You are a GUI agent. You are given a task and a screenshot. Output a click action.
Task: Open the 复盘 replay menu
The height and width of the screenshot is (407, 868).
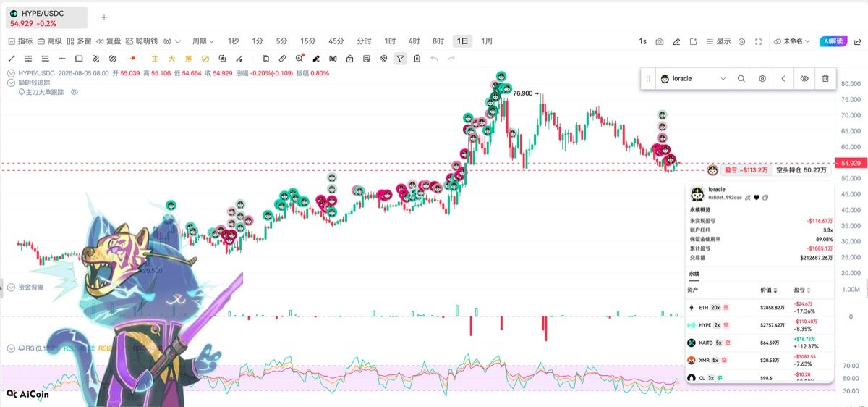109,41
